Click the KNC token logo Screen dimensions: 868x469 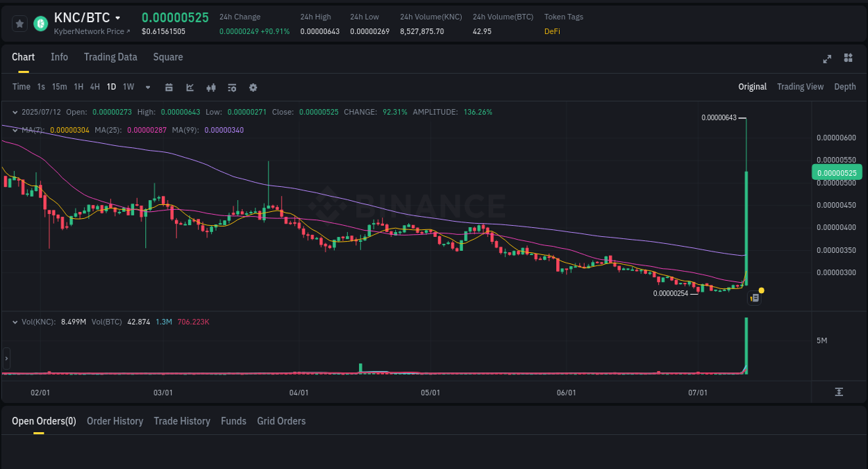[x=40, y=23]
